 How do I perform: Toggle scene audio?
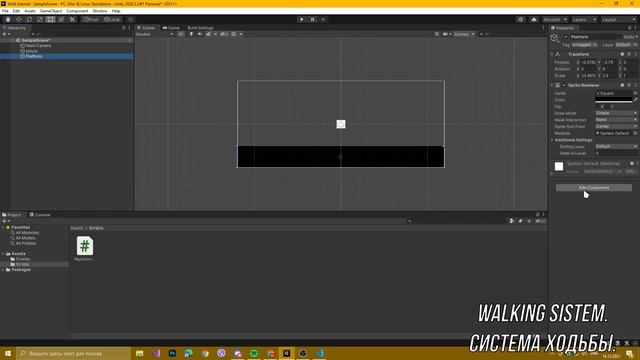200,34
